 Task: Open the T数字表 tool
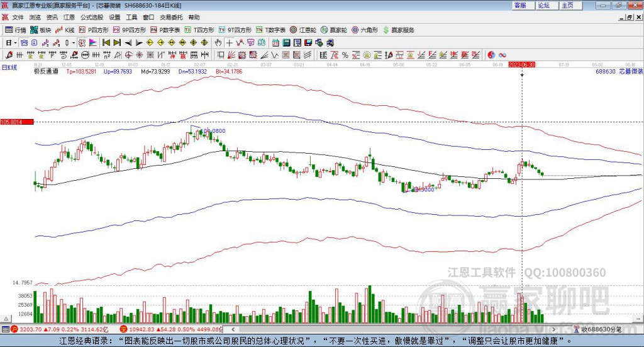(270, 30)
